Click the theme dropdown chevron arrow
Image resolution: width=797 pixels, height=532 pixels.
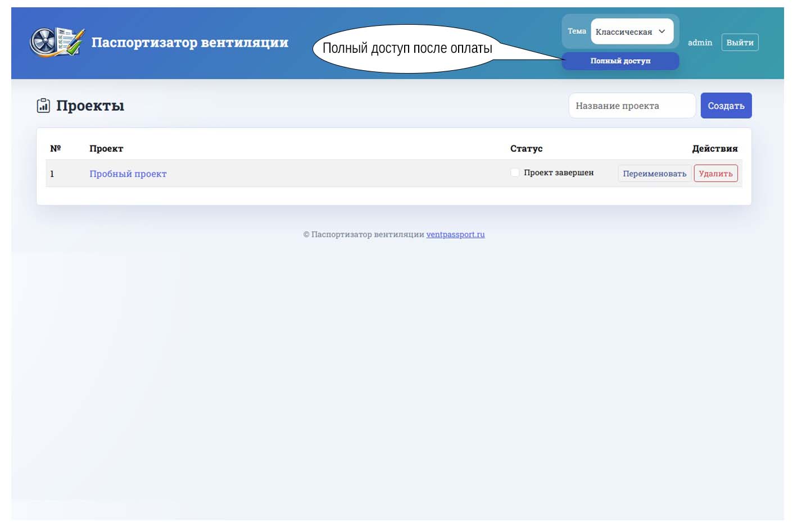coord(662,31)
